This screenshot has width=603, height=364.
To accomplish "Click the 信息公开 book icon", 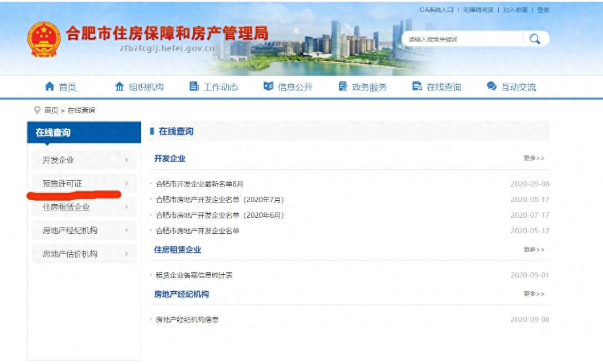I will 268,86.
